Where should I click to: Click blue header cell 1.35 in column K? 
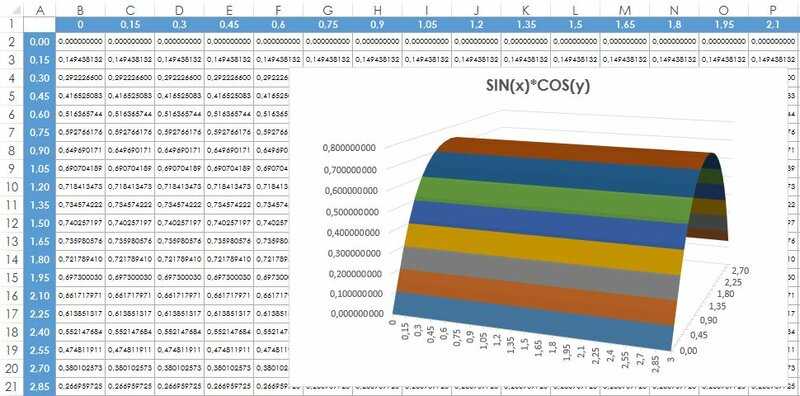coord(526,24)
